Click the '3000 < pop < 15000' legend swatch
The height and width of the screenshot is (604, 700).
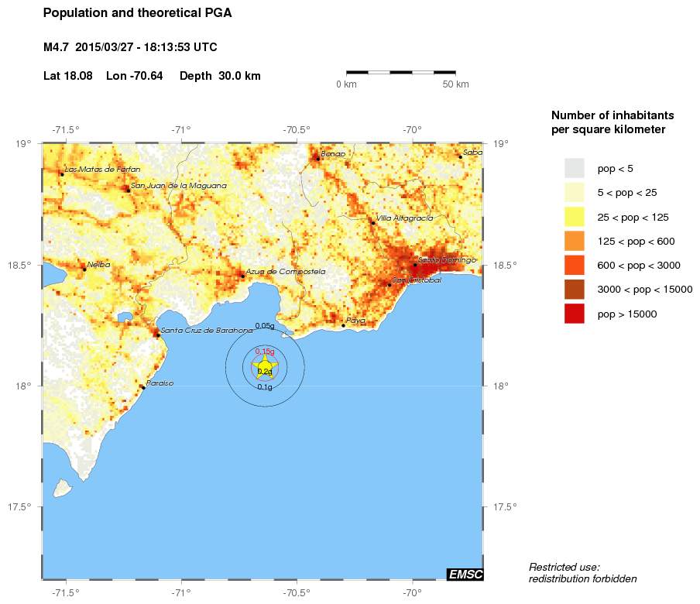574,290
